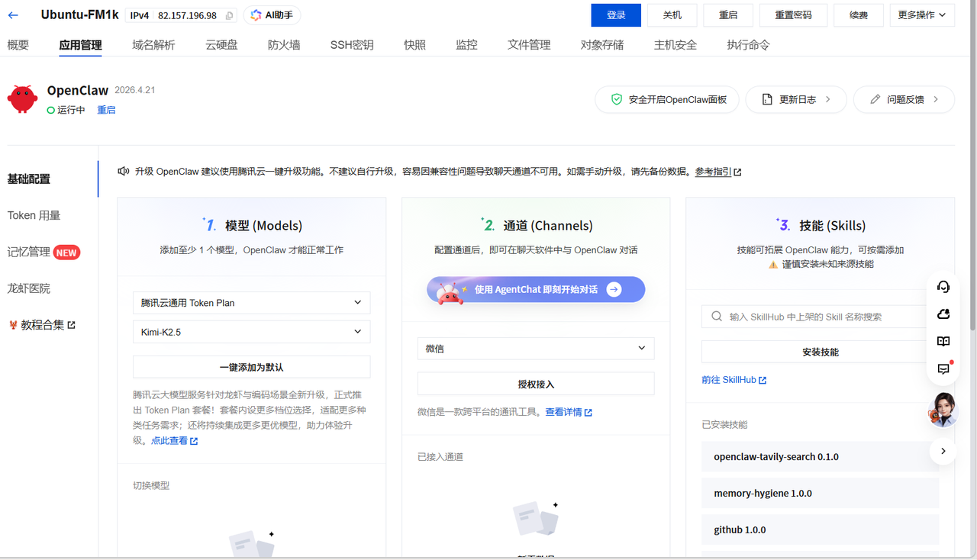Click external link icon after 查看详情

588,413
